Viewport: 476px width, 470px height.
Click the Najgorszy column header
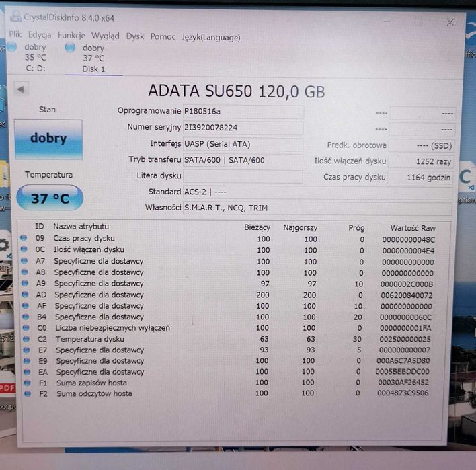tap(301, 228)
